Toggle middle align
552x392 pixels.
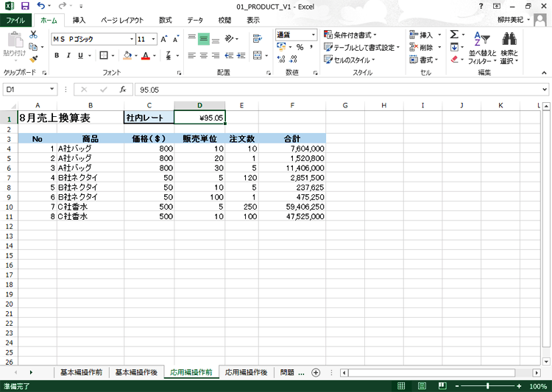tap(203, 38)
